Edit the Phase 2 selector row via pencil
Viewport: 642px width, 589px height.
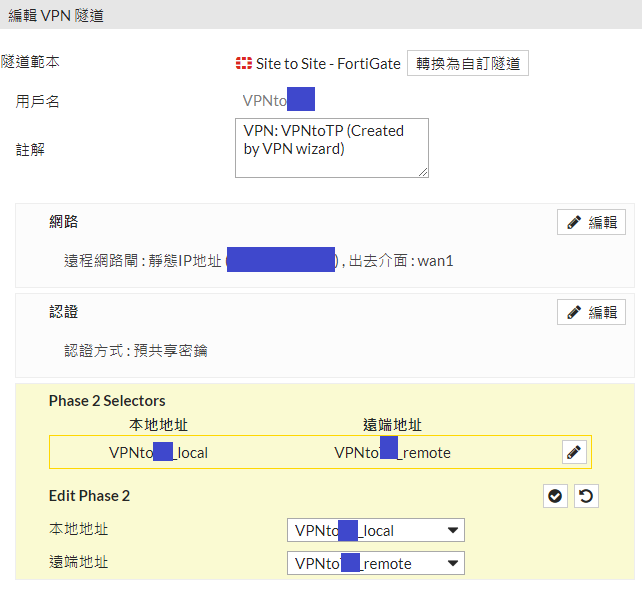point(574,452)
